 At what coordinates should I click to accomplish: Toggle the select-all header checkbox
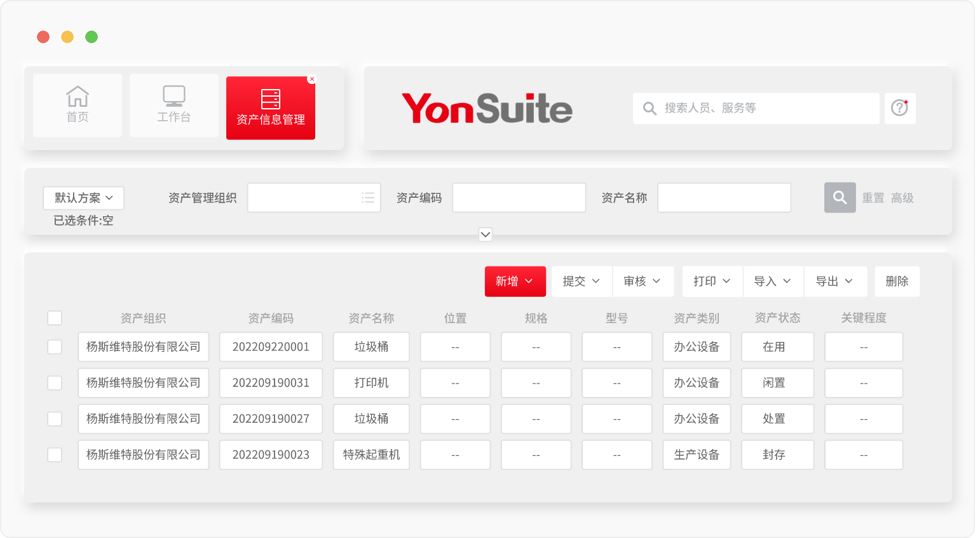pos(55,318)
